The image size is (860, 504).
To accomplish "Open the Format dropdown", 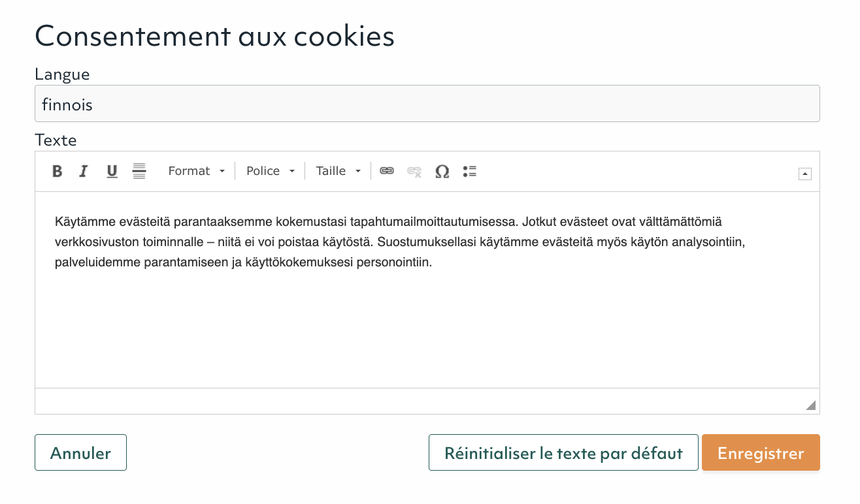I will (196, 171).
